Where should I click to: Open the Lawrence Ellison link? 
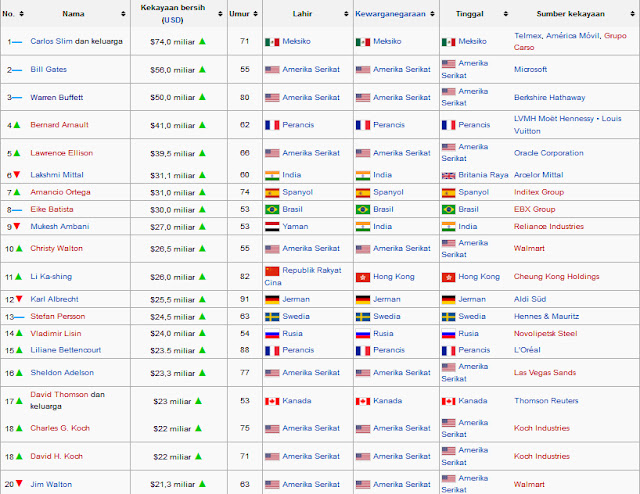click(x=61, y=153)
